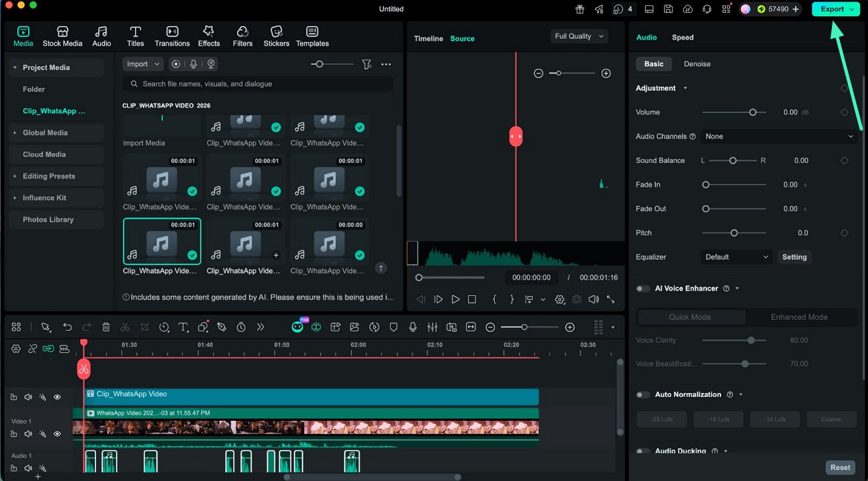Click Mark In curly brace in preview
Image resolution: width=868 pixels, height=481 pixels.
495,300
